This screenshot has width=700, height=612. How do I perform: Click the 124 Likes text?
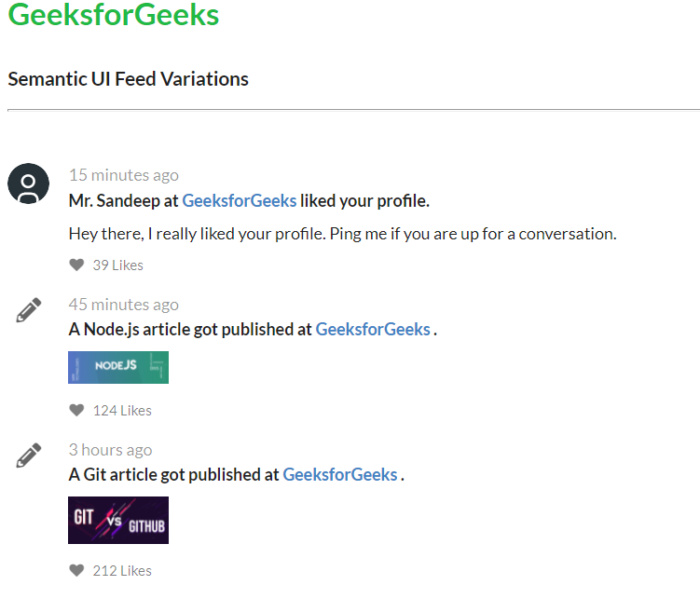tap(122, 411)
